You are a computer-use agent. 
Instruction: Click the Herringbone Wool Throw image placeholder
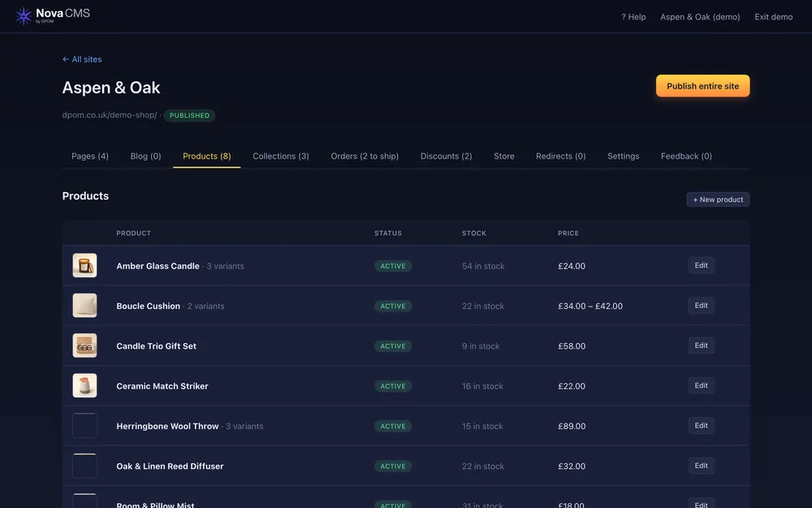click(85, 426)
